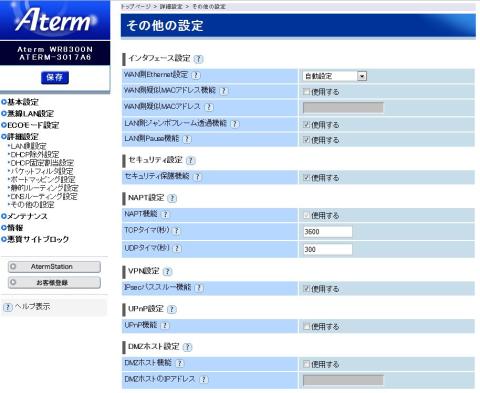
Task: Click ヘルプ表示 link
Action: pos(32,306)
